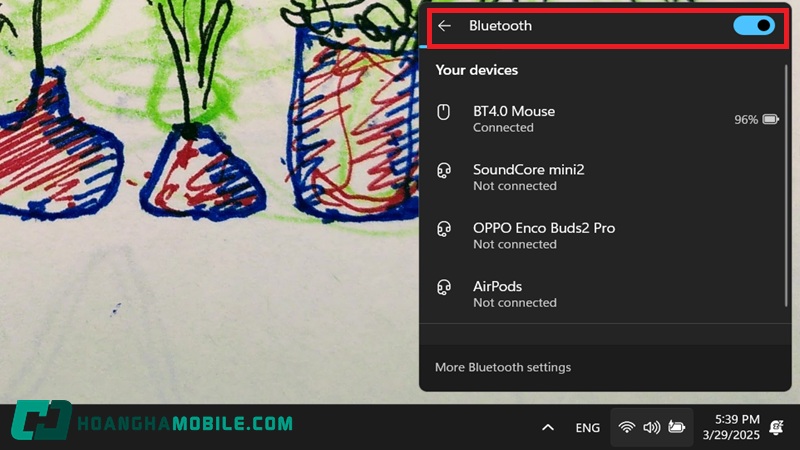Viewport: 800px width, 450px height.
Task: Turn off the Bluetooth toggle switch
Action: click(x=754, y=26)
